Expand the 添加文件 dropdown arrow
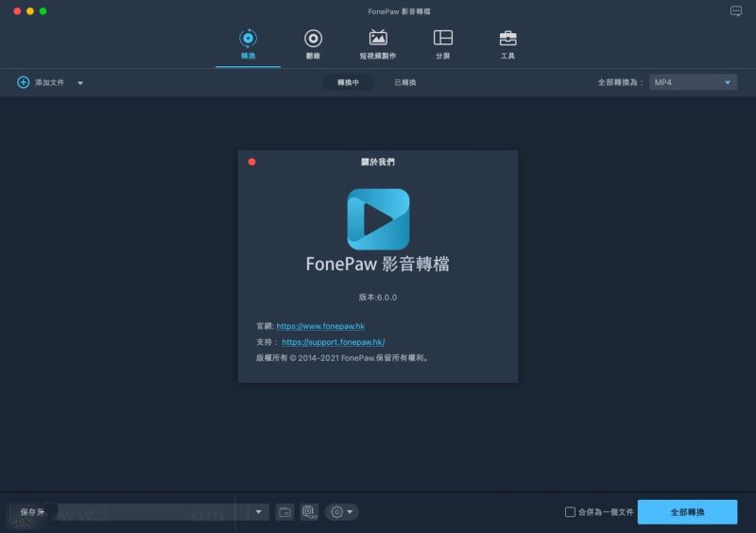756x533 pixels. [80, 83]
